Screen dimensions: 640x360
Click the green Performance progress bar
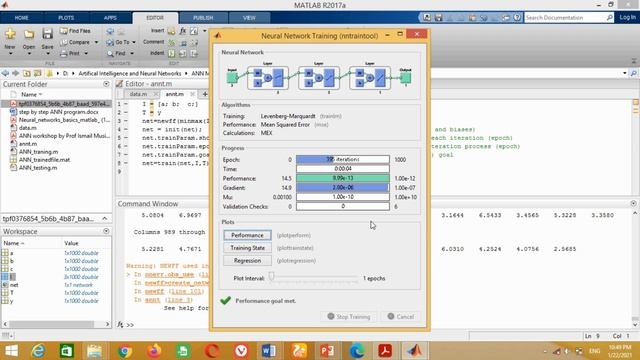tap(343, 178)
